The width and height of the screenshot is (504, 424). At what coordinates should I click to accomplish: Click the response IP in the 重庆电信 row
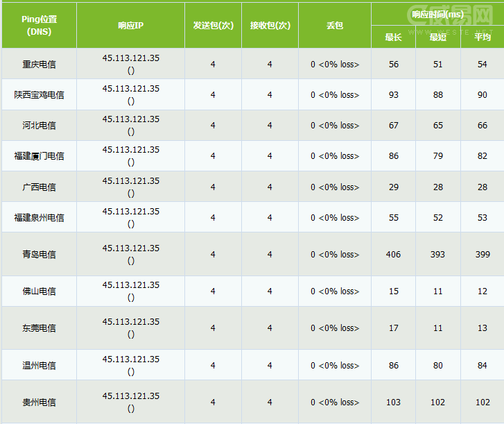(x=130, y=58)
